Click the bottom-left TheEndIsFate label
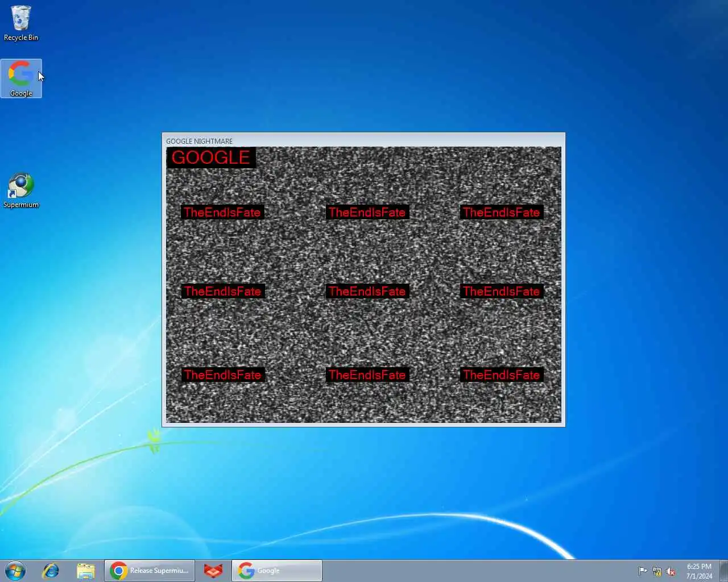 222,375
